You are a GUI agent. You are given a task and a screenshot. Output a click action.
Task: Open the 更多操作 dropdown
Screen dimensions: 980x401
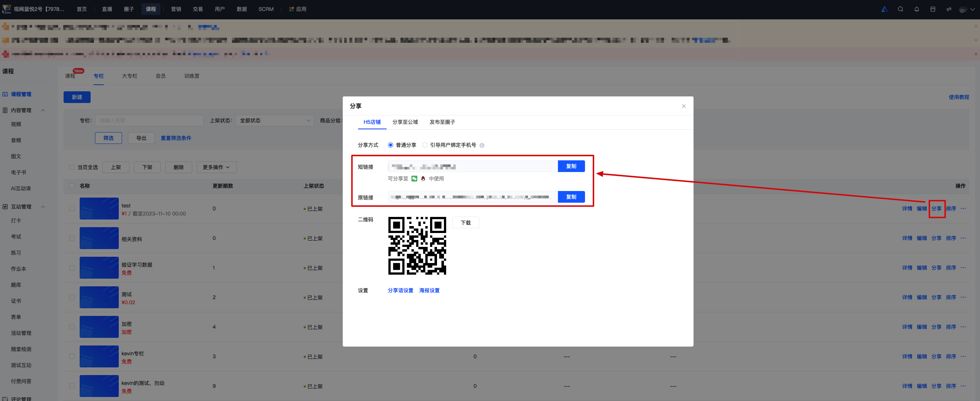click(216, 167)
